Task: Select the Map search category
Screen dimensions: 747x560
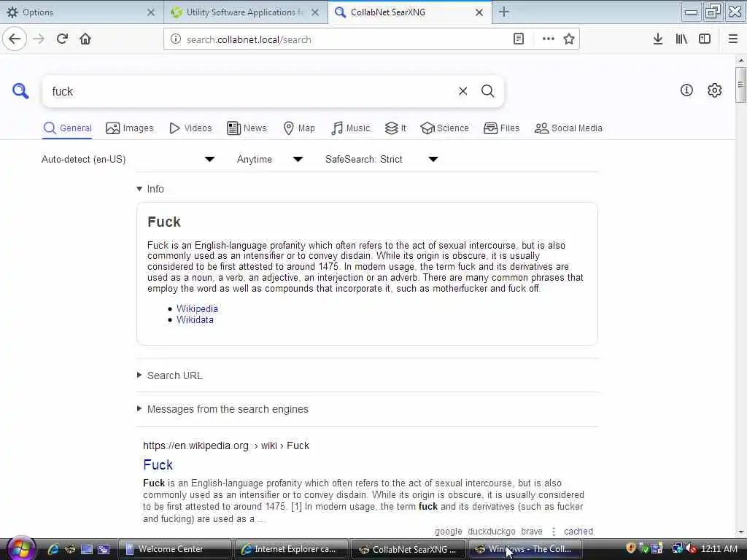Action: [299, 128]
